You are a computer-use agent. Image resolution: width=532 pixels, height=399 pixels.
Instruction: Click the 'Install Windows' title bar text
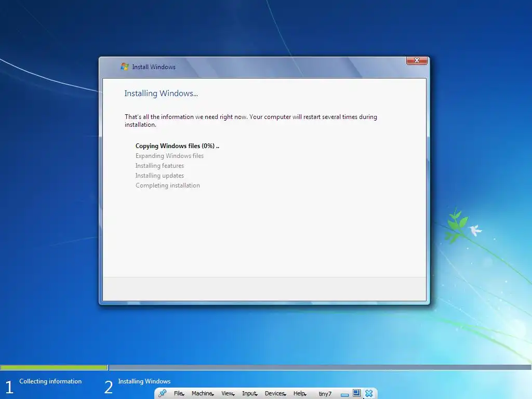tap(154, 67)
